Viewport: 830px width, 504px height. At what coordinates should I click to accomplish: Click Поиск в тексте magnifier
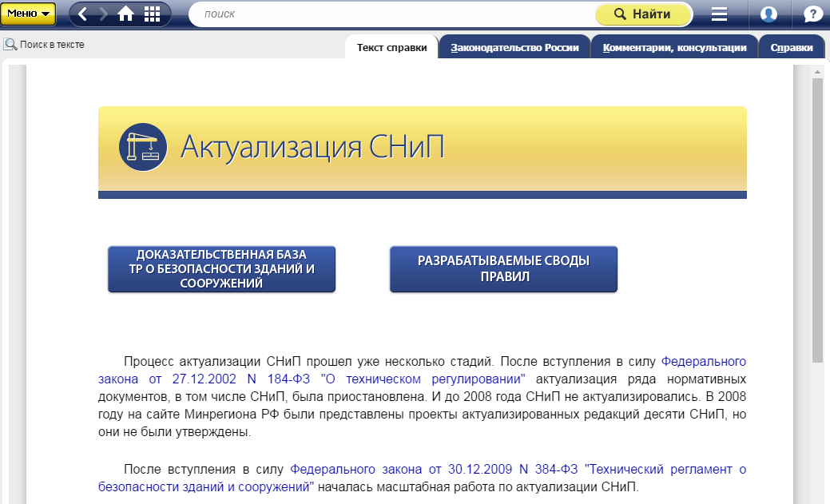click(x=11, y=45)
